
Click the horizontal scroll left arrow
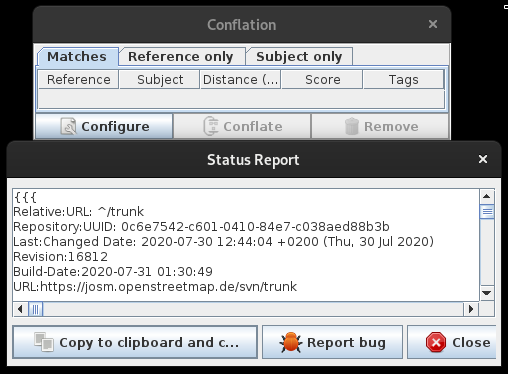(x=20, y=309)
